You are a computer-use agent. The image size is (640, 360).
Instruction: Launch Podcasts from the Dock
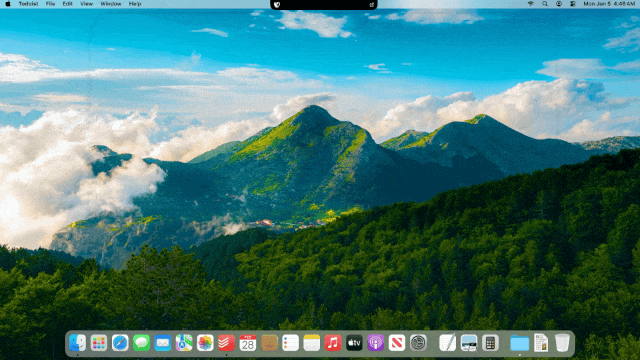(x=375, y=343)
